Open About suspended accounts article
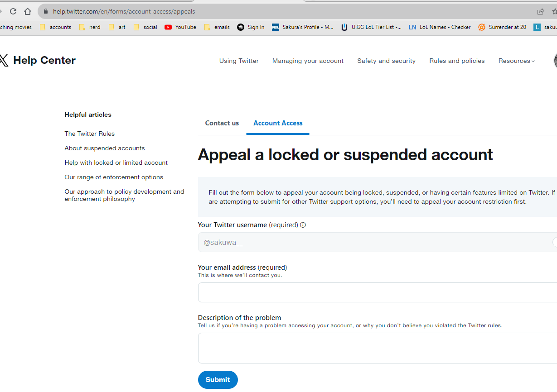The image size is (557, 392). click(x=105, y=148)
